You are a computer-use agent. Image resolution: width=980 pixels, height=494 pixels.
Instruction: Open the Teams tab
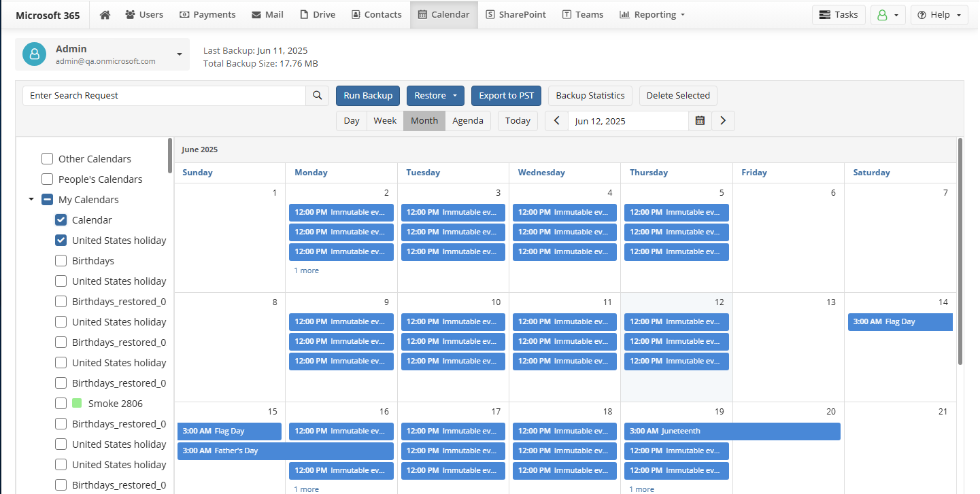click(x=583, y=14)
